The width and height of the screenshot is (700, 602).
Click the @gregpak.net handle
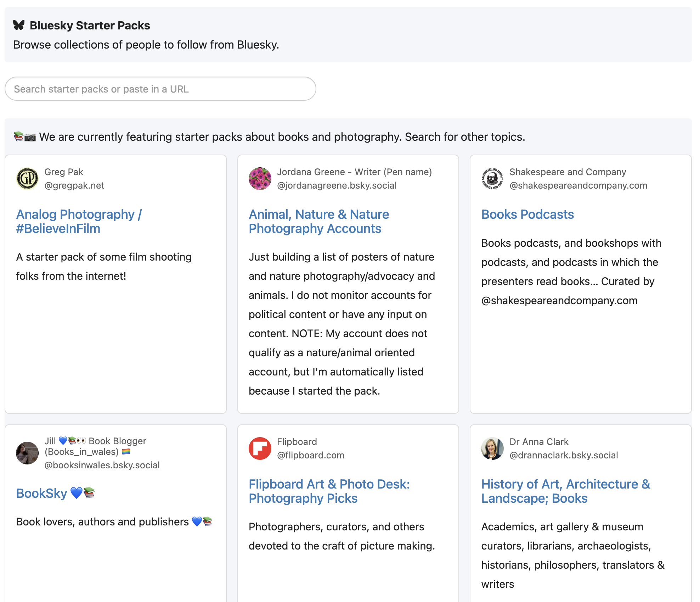(x=74, y=185)
